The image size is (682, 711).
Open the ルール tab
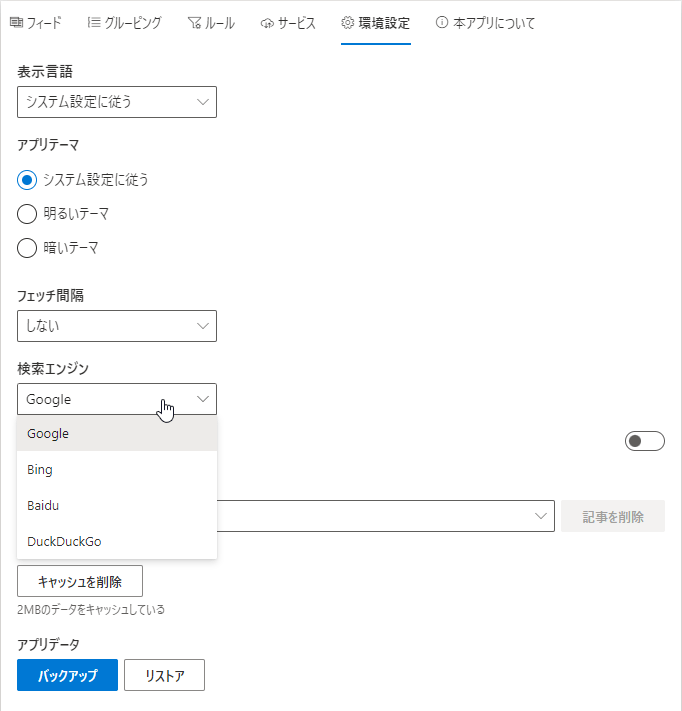coord(211,23)
